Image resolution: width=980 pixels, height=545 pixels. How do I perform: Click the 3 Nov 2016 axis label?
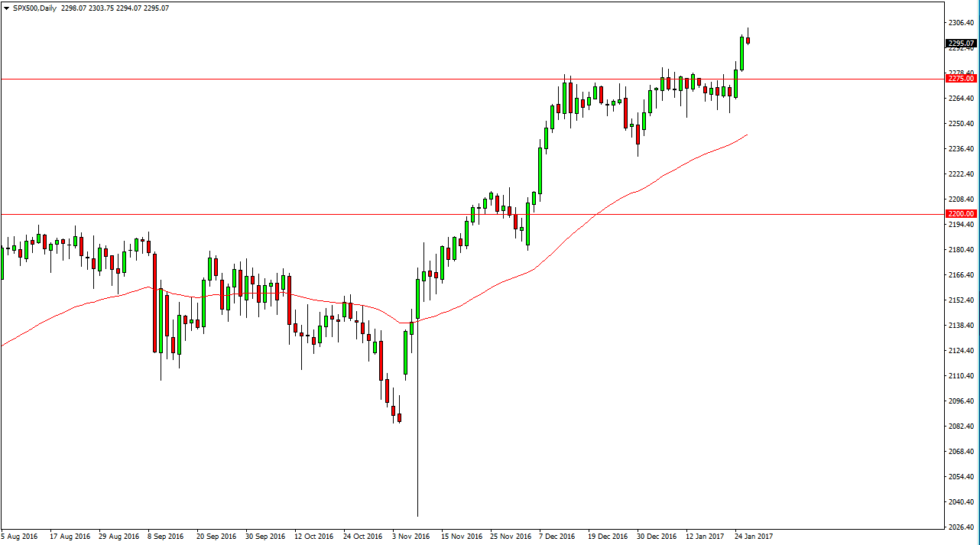click(412, 537)
